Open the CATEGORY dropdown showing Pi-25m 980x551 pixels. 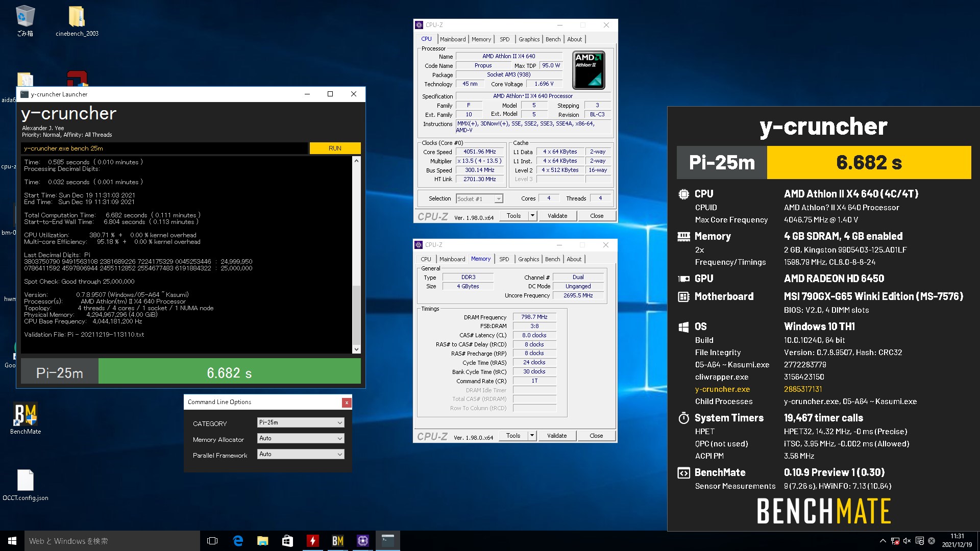(x=301, y=422)
